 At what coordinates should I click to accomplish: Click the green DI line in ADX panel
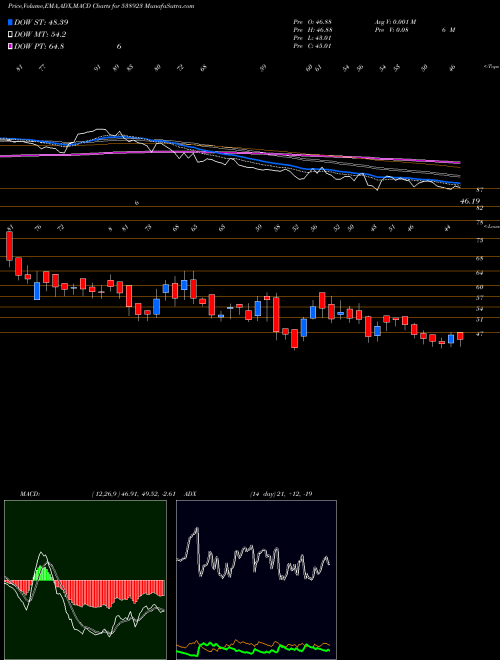pos(253,648)
